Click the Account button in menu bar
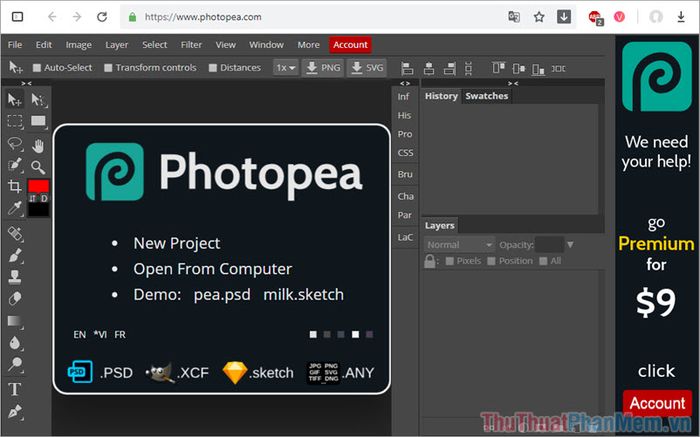This screenshot has width=700, height=437. click(350, 45)
